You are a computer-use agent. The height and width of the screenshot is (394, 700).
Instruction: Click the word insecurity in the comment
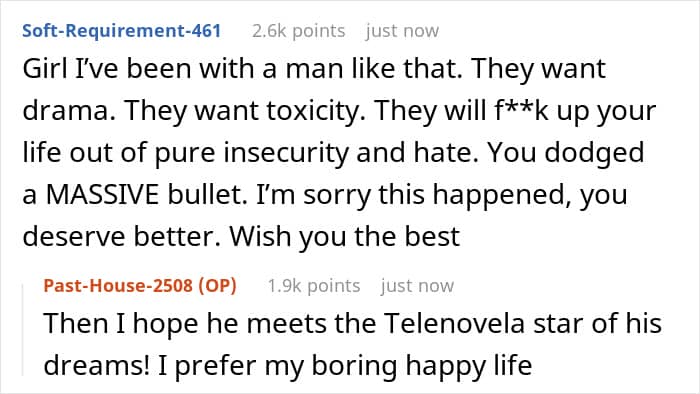(x=286, y=153)
